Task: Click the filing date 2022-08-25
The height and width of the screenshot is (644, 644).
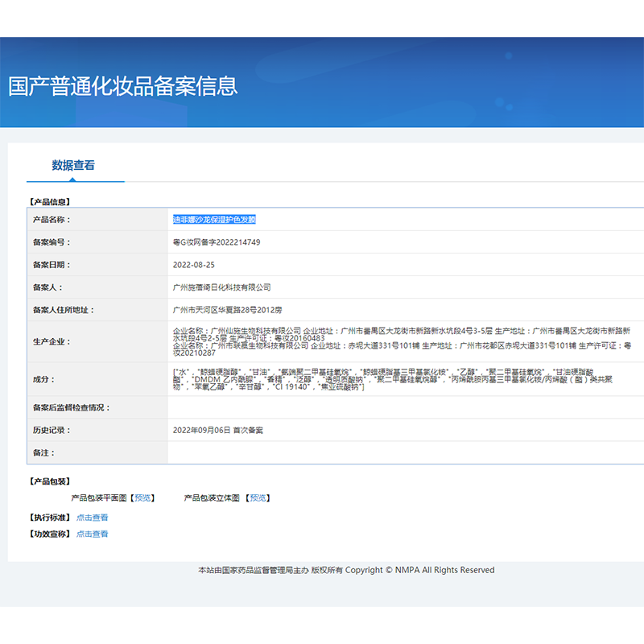Action: coord(194,265)
